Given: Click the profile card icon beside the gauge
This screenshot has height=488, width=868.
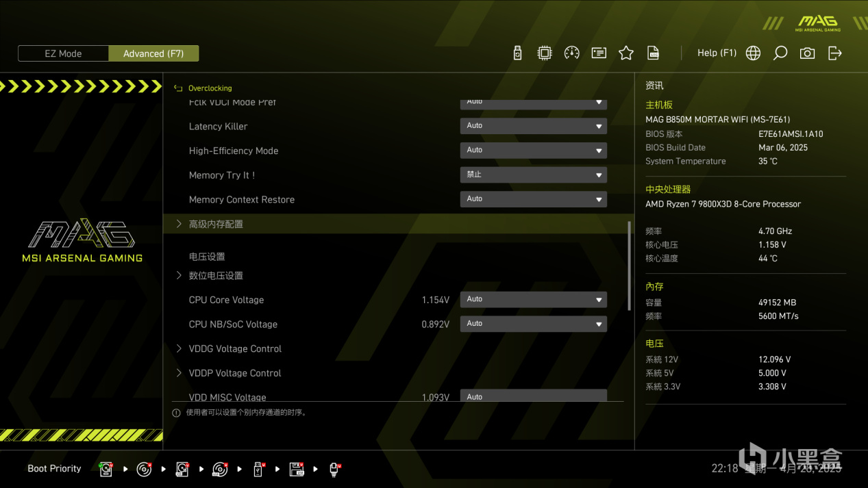Looking at the screenshot, I should pyautogui.click(x=599, y=53).
